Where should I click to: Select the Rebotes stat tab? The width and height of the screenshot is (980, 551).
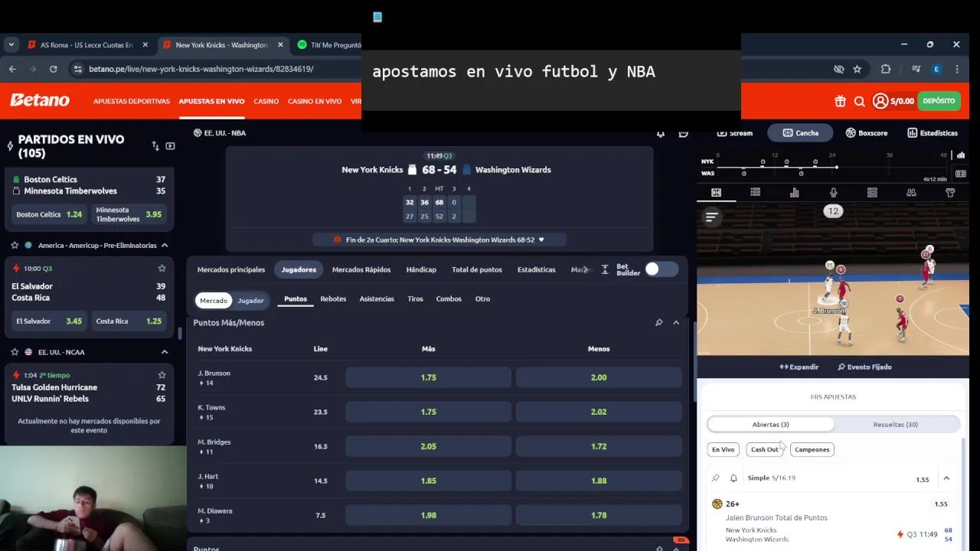coord(333,298)
